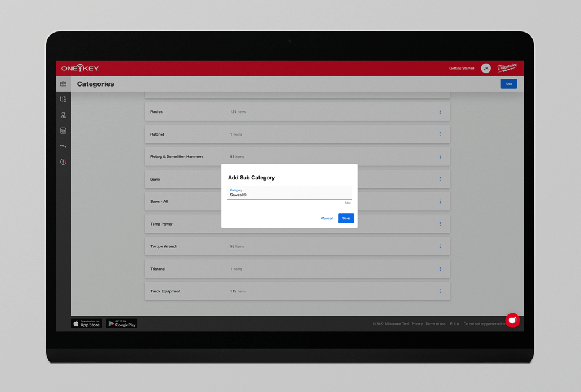Download via the Google Play badge
This screenshot has height=392, width=581.
click(122, 323)
